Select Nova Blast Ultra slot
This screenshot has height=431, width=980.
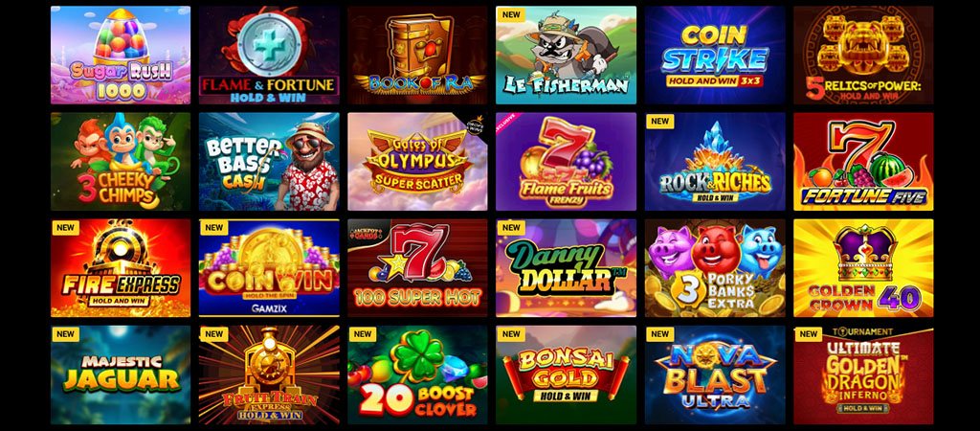[715, 374]
